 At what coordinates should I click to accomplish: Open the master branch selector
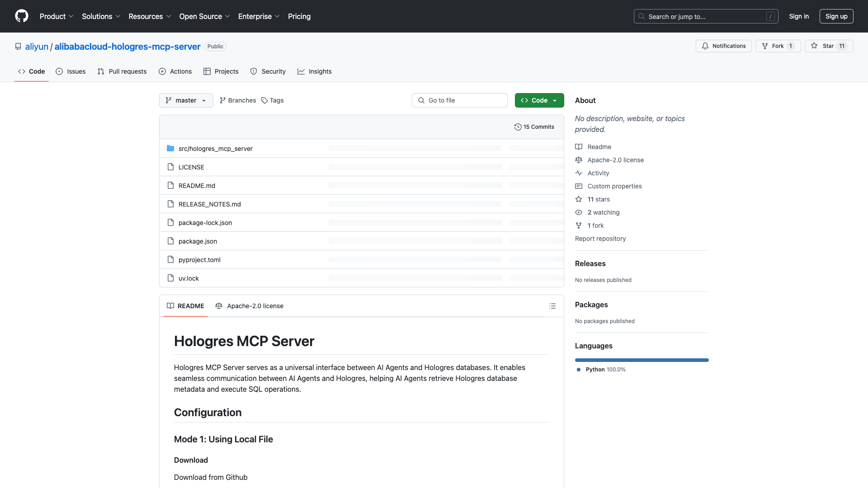(x=186, y=100)
